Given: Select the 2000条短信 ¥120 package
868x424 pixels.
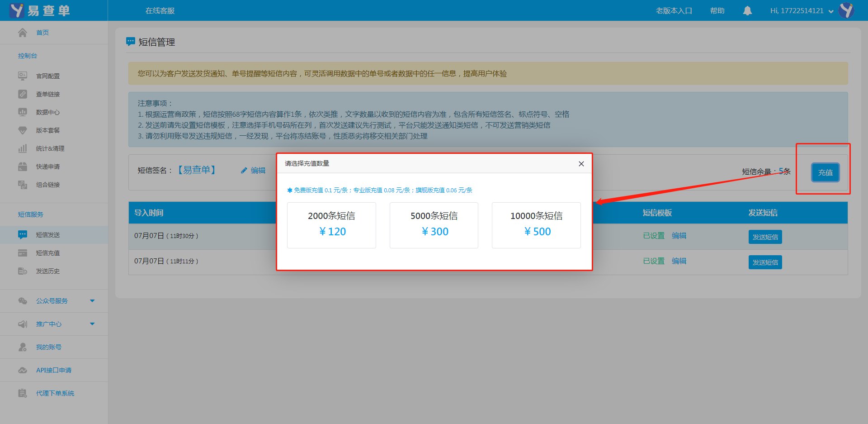Looking at the screenshot, I should (331, 225).
